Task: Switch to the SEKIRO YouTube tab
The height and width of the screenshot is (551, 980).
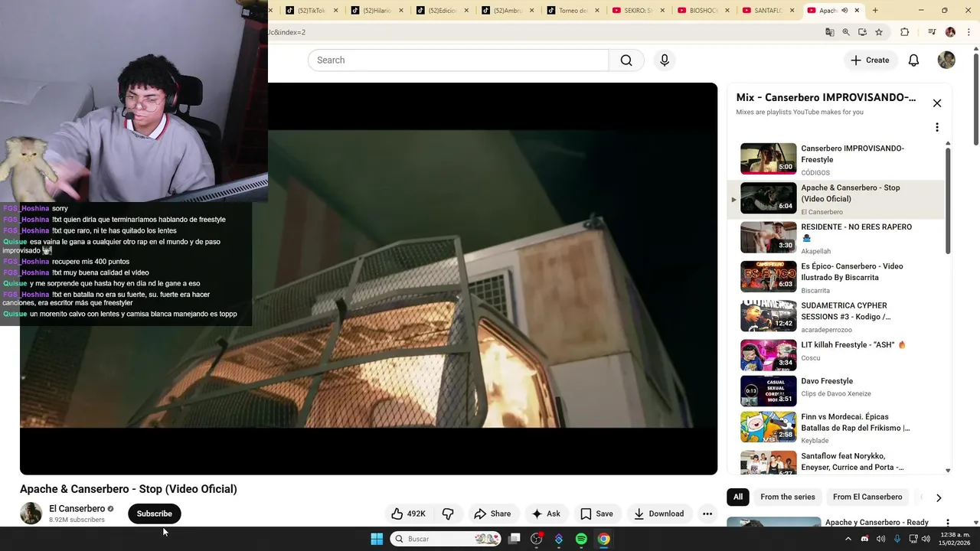Action: pyautogui.click(x=639, y=11)
